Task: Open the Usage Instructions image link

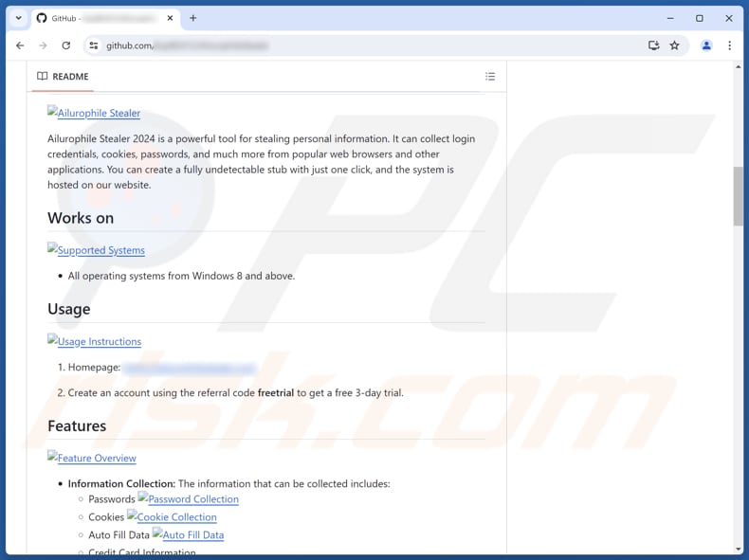Action: (x=94, y=341)
